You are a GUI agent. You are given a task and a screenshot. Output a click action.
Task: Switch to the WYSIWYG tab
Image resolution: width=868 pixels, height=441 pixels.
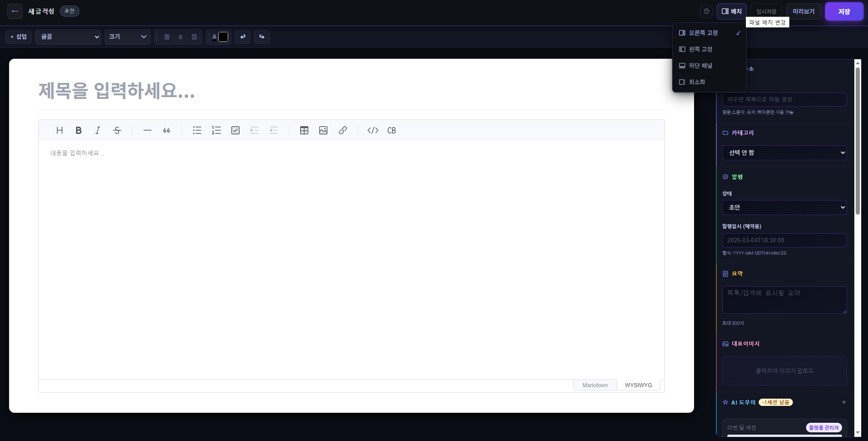coord(638,385)
